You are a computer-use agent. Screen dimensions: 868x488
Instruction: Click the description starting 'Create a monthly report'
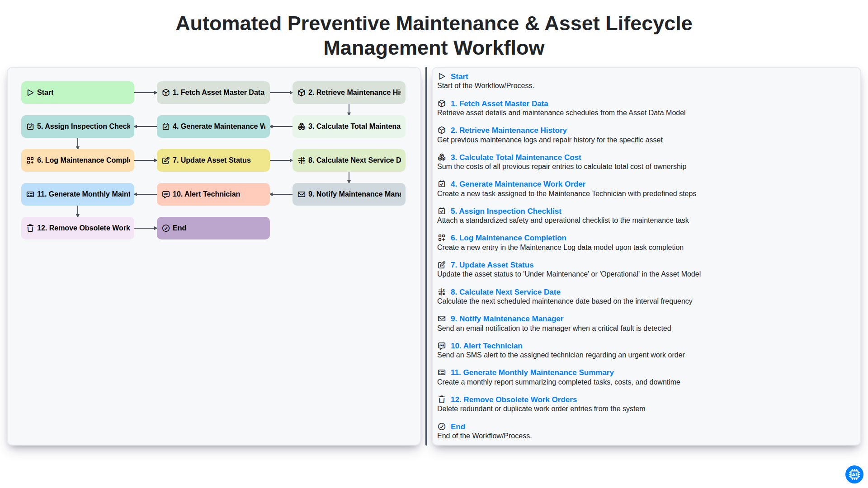pyautogui.click(x=558, y=382)
